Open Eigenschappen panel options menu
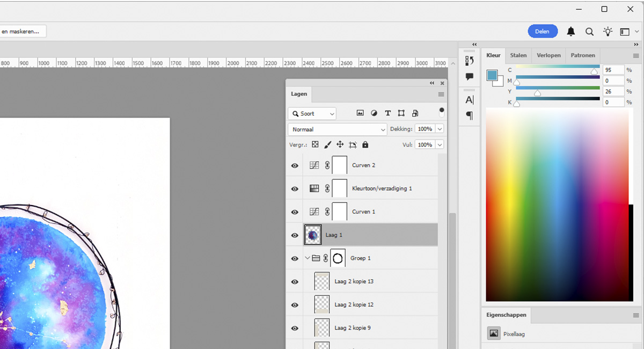644x349 pixels. [x=636, y=315]
